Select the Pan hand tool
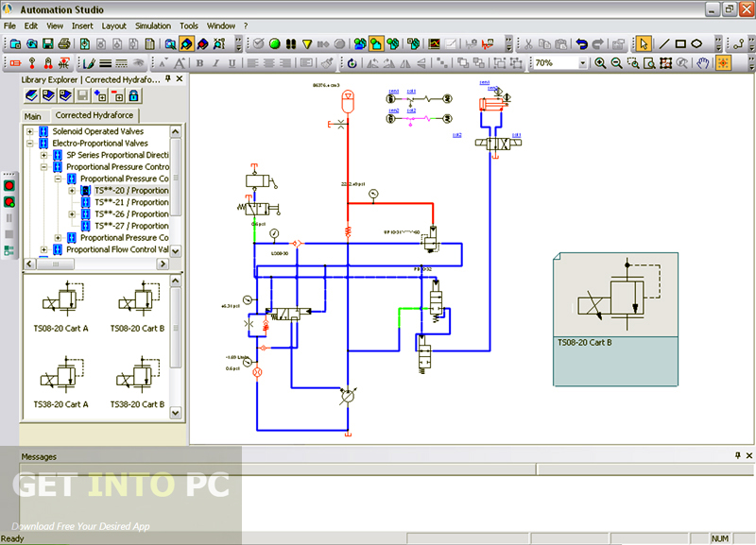756x545 pixels. [702, 63]
